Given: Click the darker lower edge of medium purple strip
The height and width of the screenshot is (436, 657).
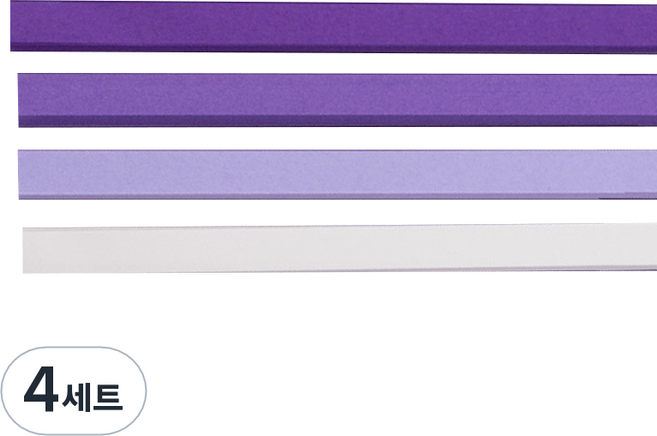Looking at the screenshot, I should (338, 121).
